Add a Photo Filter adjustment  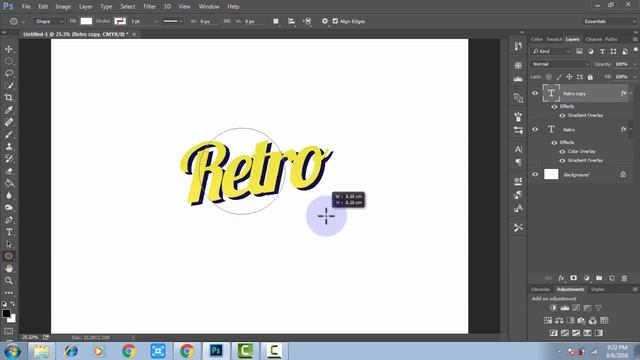(x=582, y=320)
